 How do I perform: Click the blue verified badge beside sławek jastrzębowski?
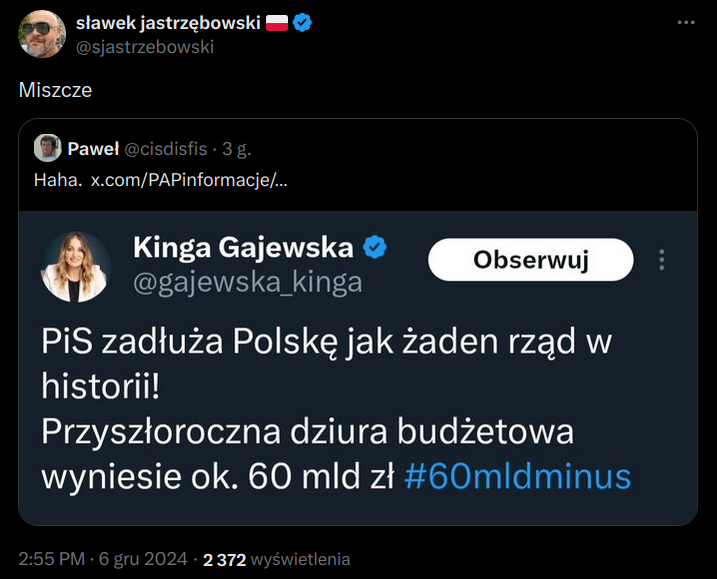301,23
